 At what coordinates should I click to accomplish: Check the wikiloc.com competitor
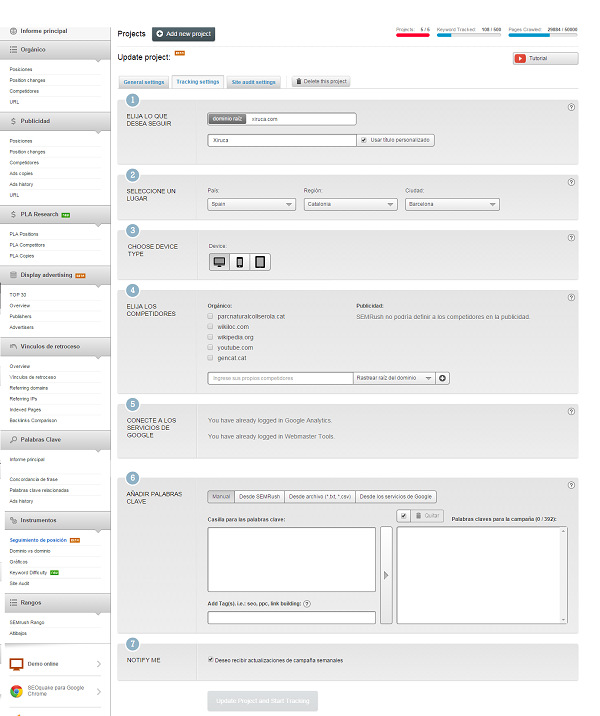coord(210,326)
